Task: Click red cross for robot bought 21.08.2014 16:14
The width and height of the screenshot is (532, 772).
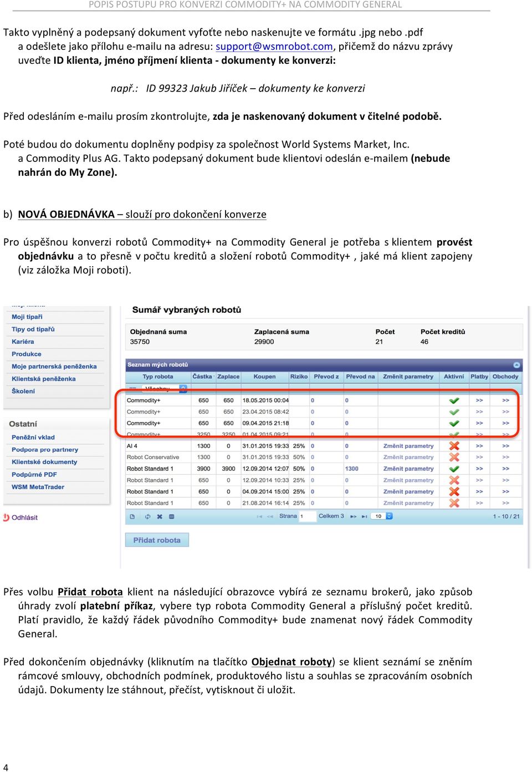Action: click(454, 503)
